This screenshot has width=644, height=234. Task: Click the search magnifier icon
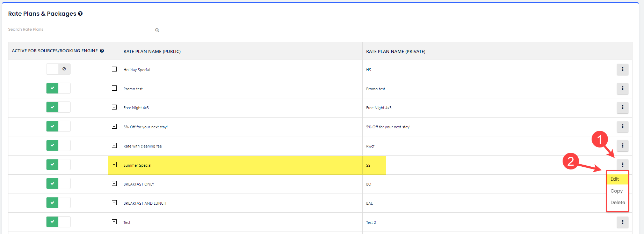(157, 30)
